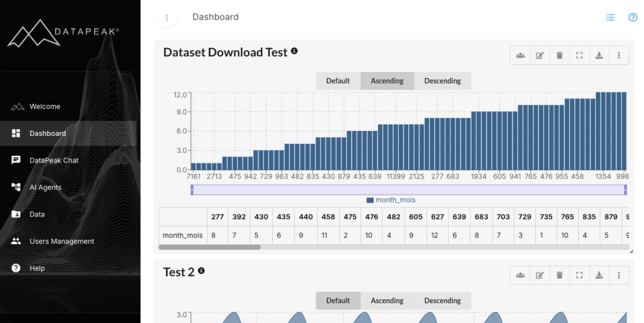Image resolution: width=644 pixels, height=323 pixels.
Task: Open sharing options for Test 2
Action: click(520, 275)
